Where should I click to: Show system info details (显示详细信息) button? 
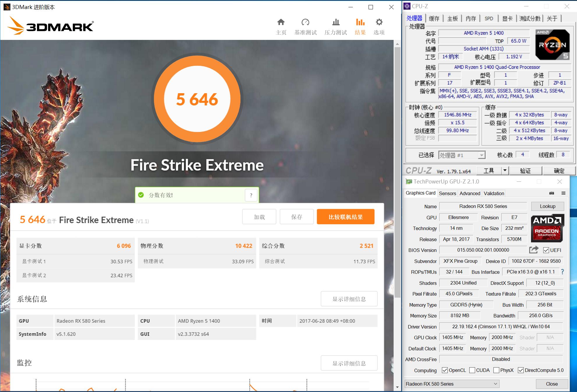click(349, 299)
